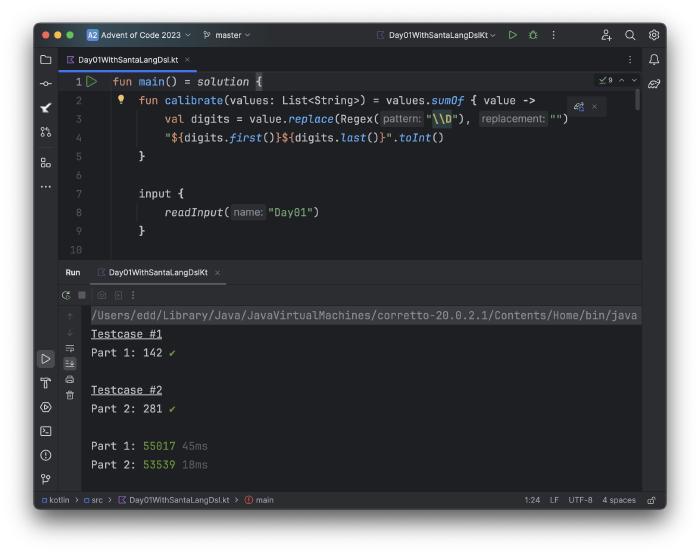Viewport: 700px width, 554px height.
Task: Open the master branch dropdown
Action: click(x=226, y=35)
